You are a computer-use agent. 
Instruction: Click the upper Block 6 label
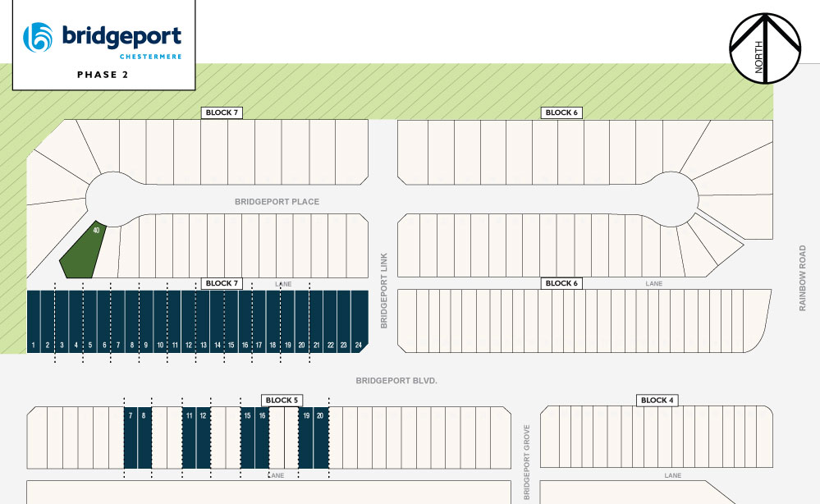(561, 112)
